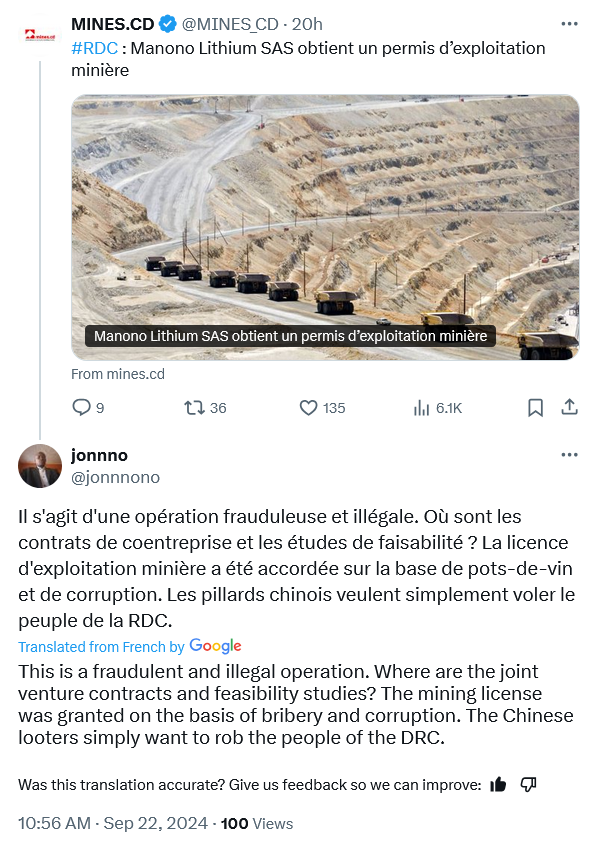Open the reply comment icon with 9 replies
Image resolution: width=598 pixels, height=848 pixels.
pyautogui.click(x=82, y=407)
